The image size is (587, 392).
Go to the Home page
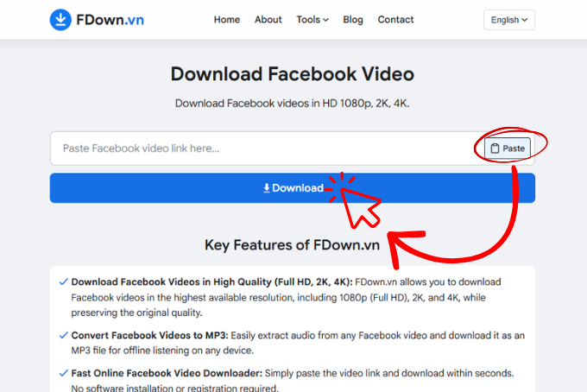pyautogui.click(x=227, y=20)
